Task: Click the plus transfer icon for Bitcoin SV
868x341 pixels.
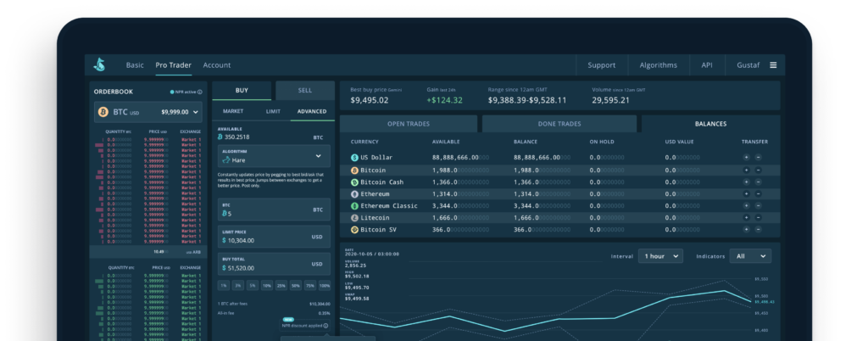Action: 746,230
